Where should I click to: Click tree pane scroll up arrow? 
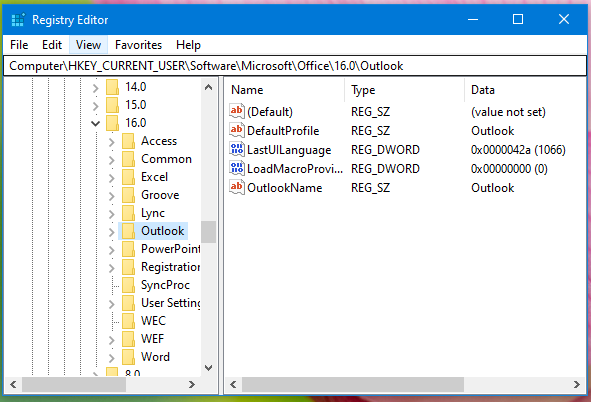(208, 87)
